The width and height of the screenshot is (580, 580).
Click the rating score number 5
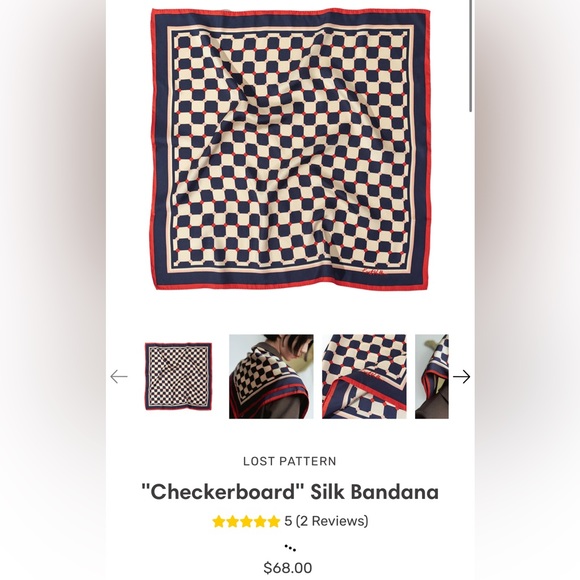[288, 521]
